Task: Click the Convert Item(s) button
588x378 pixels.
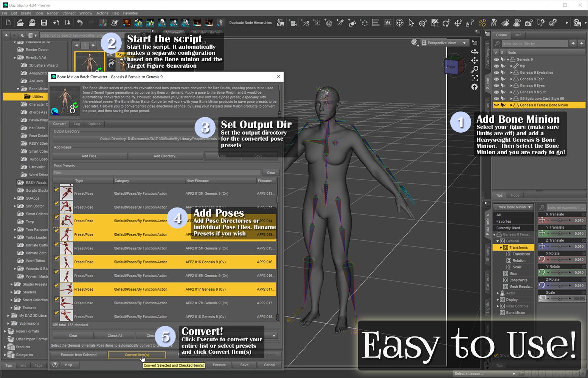Action: click(x=137, y=355)
